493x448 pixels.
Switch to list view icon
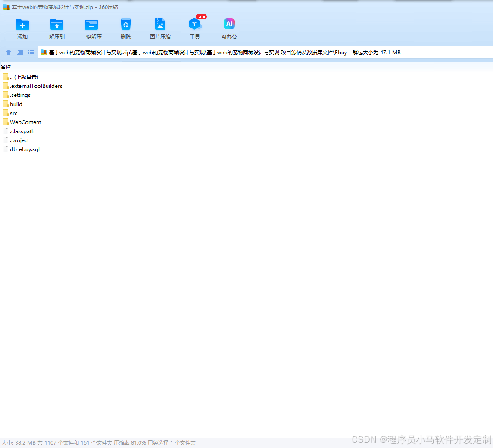coord(31,52)
